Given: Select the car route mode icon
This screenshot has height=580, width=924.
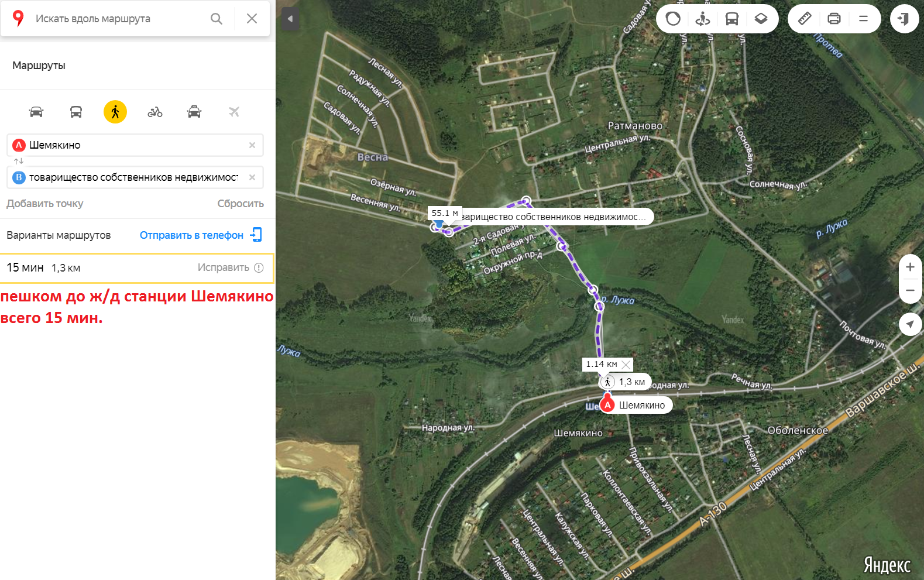Looking at the screenshot, I should (x=36, y=112).
